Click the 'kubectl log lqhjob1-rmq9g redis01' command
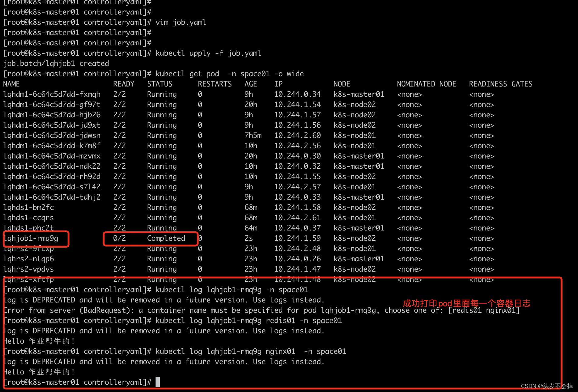This screenshot has height=392, width=578. coord(249,321)
